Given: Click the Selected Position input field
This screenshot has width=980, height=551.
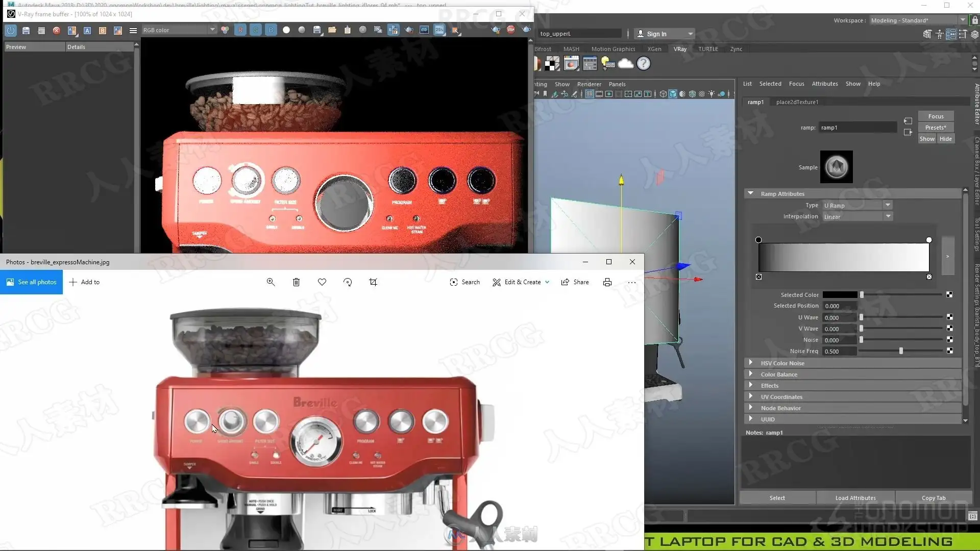Looking at the screenshot, I should coord(840,306).
